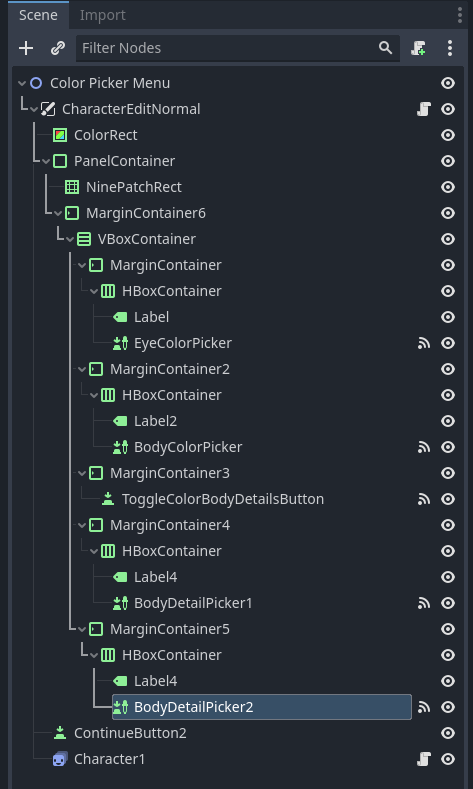The width and height of the screenshot is (473, 789).
Task: Click the Filter Nodes search field
Action: (229, 48)
